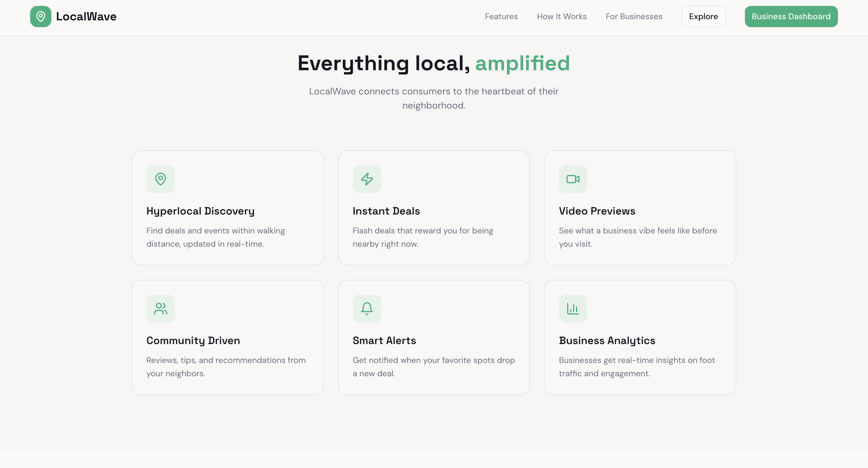
Task: Click the Video Previews camera icon
Action: (573, 179)
